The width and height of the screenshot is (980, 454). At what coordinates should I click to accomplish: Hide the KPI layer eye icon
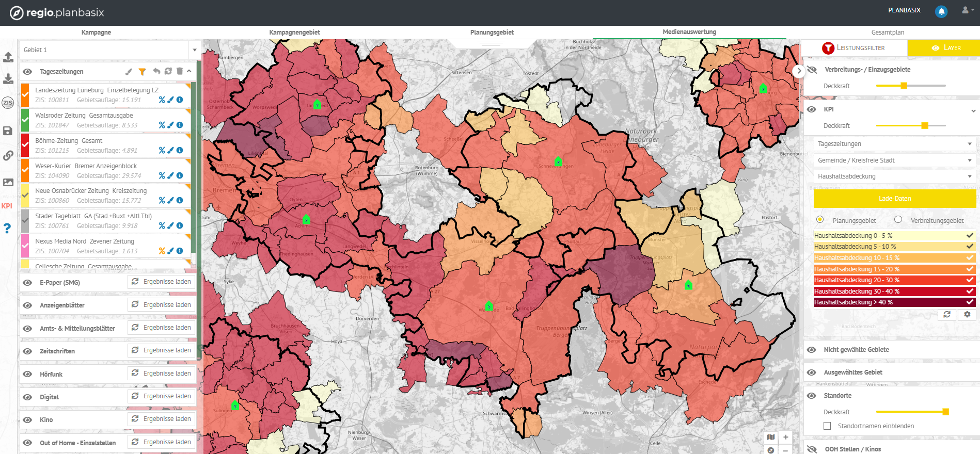(812, 109)
